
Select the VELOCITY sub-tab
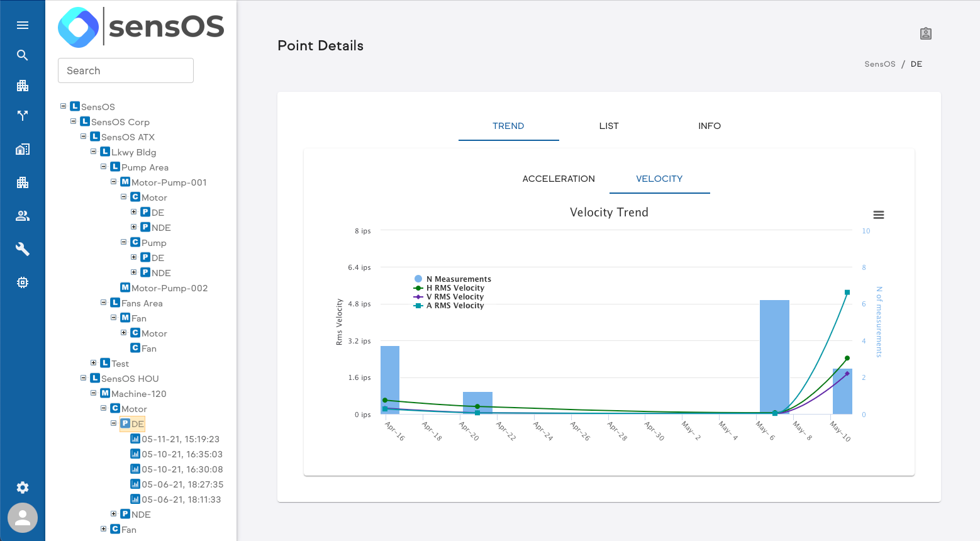(659, 179)
